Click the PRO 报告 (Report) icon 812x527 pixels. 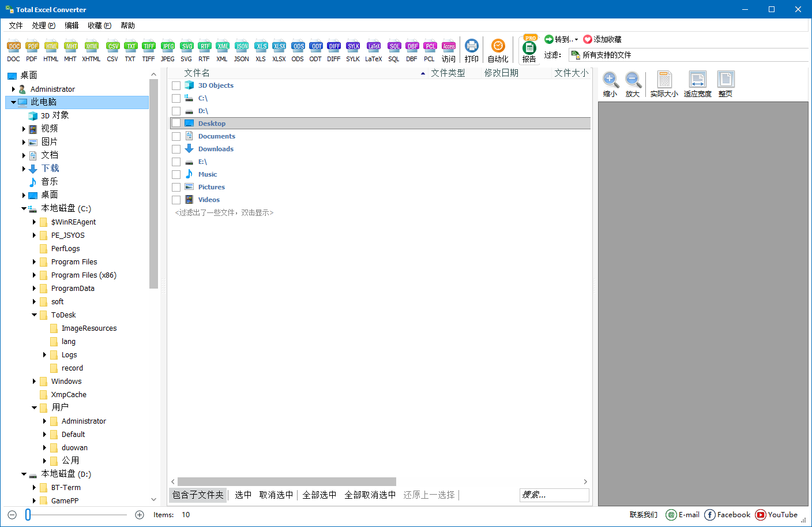[x=529, y=50]
